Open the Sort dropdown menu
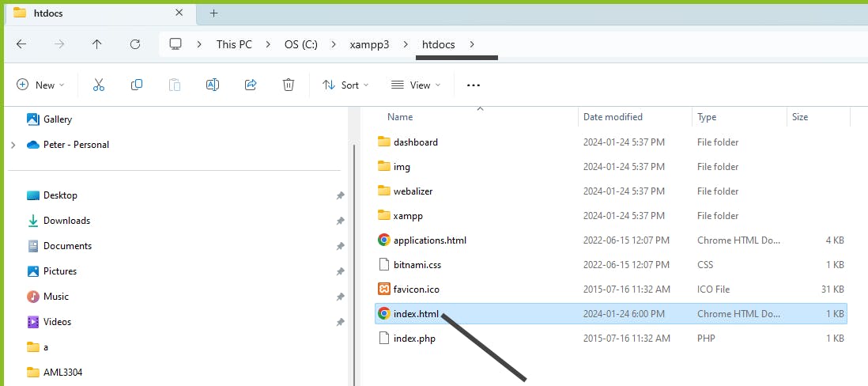The height and width of the screenshot is (386, 868). click(345, 85)
